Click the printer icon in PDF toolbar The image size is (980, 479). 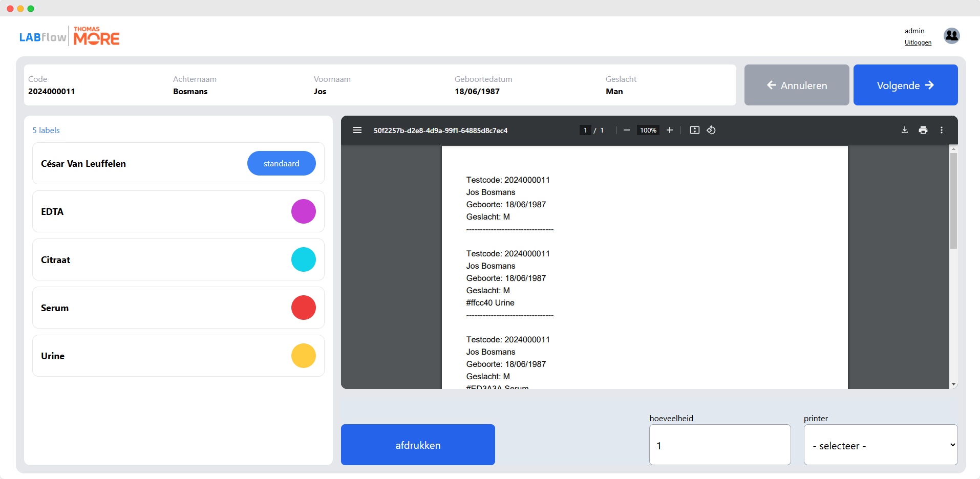click(923, 130)
